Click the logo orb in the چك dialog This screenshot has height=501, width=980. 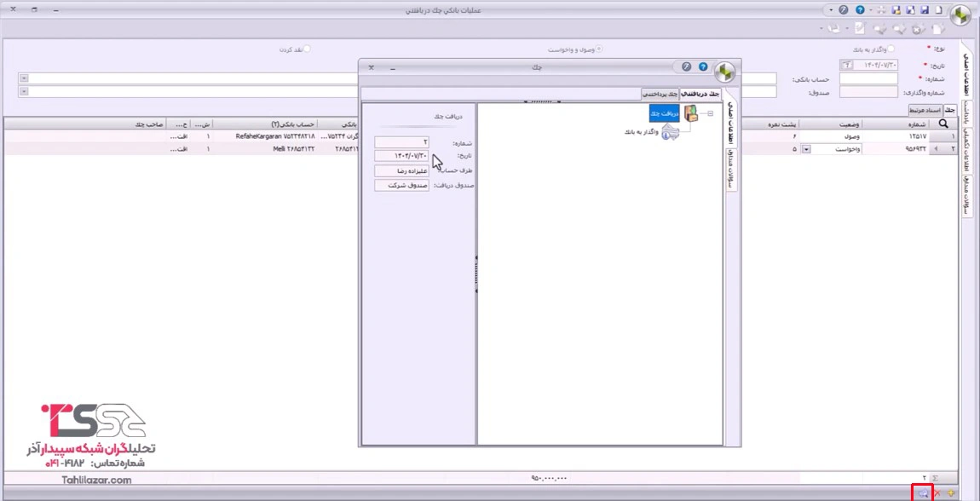(725, 72)
